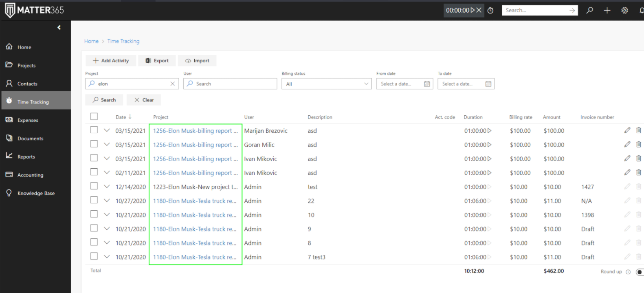Expand the 12/14/2020 row chevron
This screenshot has height=293, width=644.
coord(107,186)
